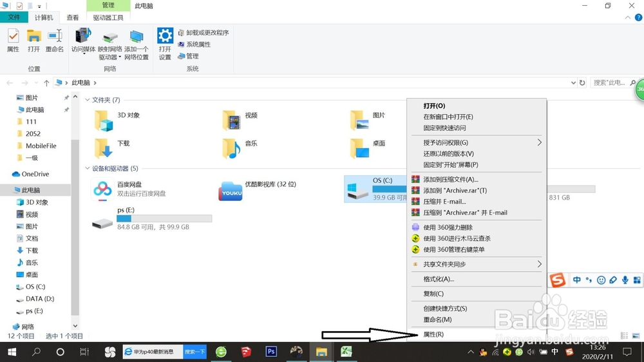Screen dimensions: 644x362
Task: Open the 下载 folder icon
Action: click(x=104, y=148)
